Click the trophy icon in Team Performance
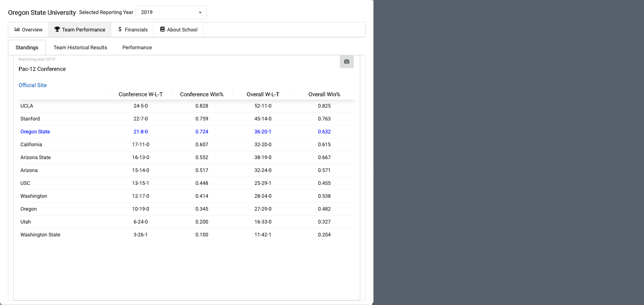The image size is (644, 305). coord(57,29)
